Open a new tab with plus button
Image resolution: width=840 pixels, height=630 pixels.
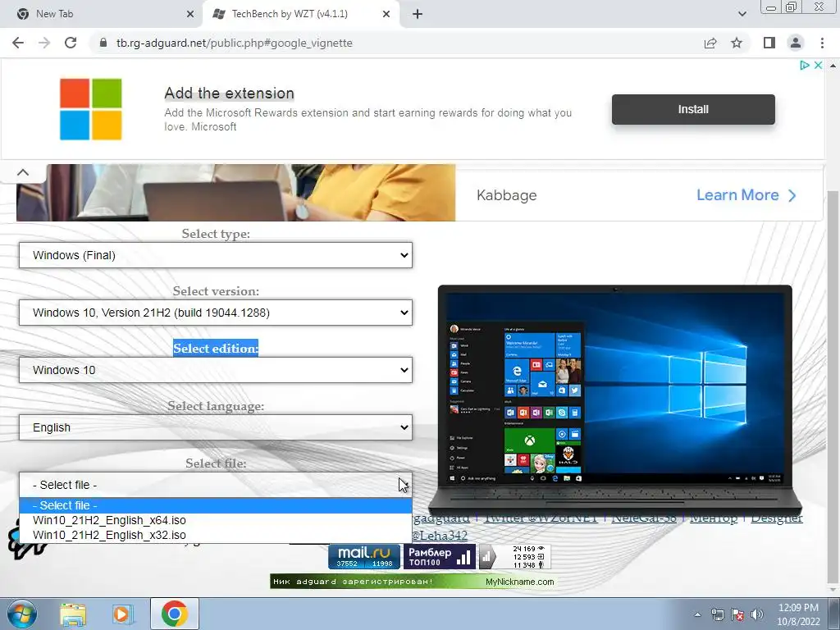click(x=418, y=14)
